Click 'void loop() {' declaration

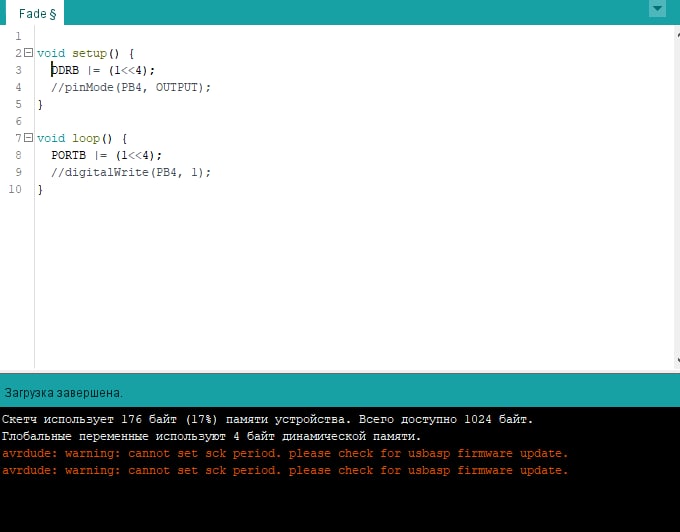tap(82, 138)
